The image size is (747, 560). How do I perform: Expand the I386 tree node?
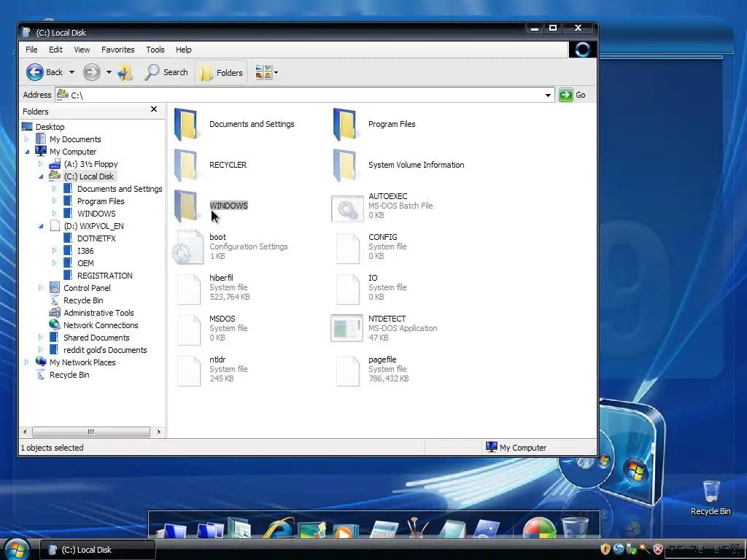point(54,251)
